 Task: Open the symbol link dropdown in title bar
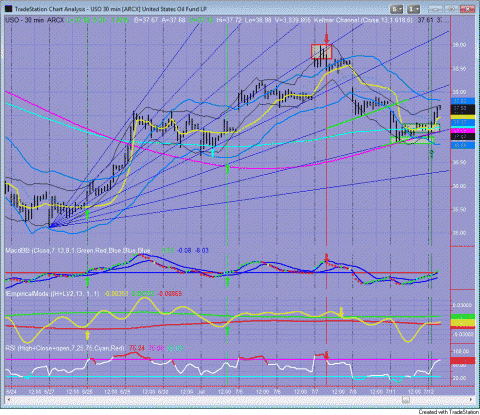tap(396, 9)
